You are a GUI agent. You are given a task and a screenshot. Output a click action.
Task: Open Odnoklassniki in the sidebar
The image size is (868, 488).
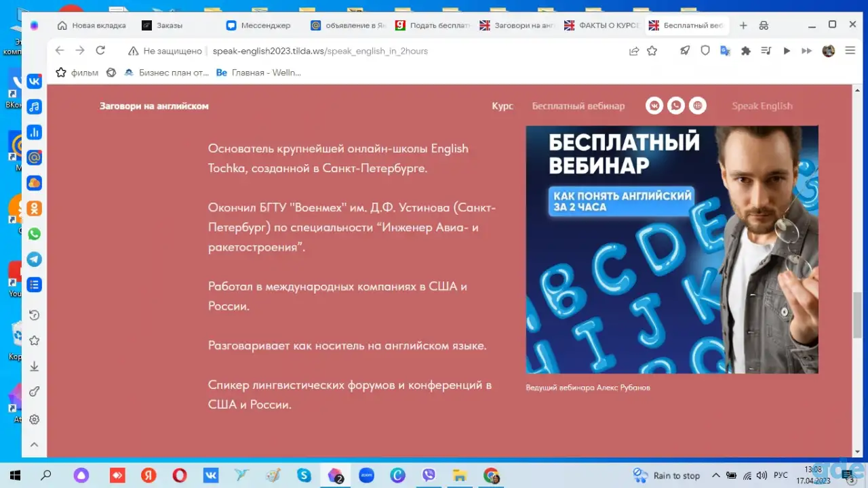pos(34,209)
